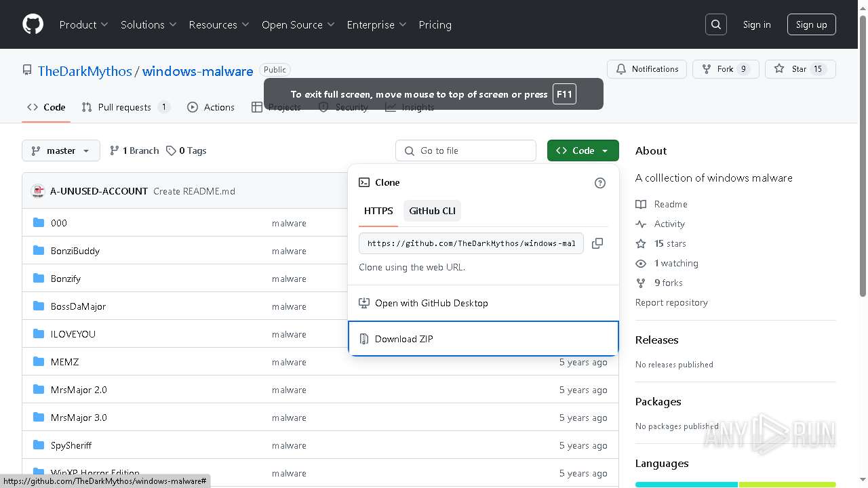Click the fork icon beside 9 forks
Screen dimensions: 868x488
641,283
